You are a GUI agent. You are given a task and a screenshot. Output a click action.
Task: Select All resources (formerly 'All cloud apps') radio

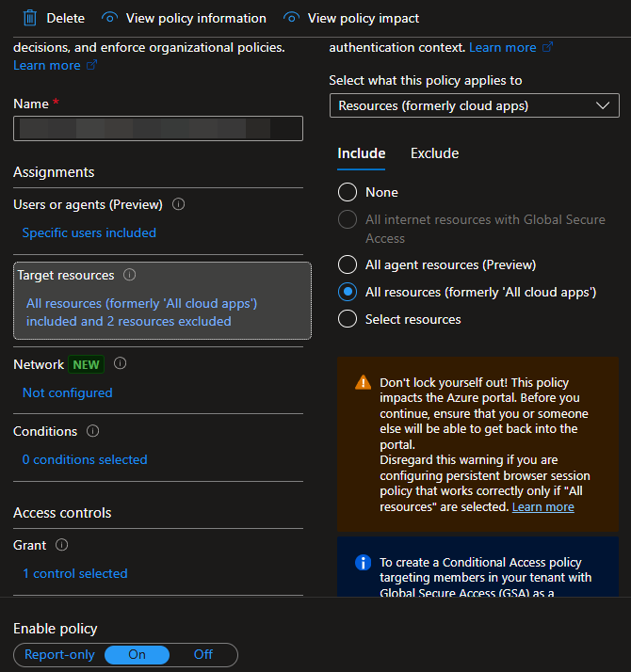point(348,292)
